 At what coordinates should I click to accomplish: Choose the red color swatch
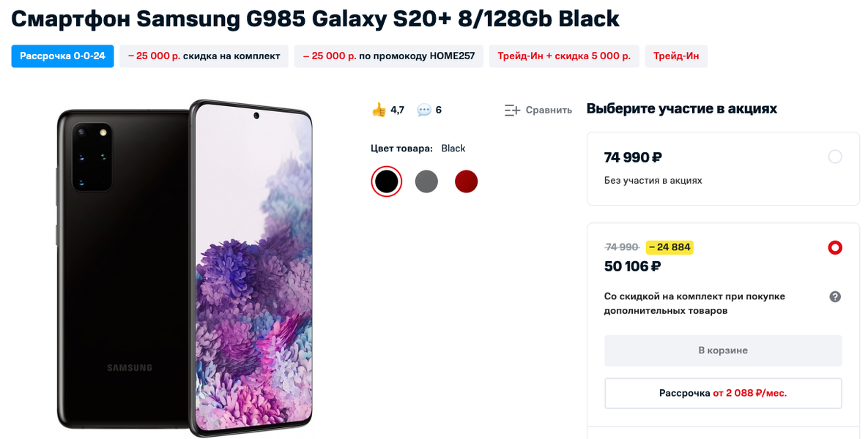point(466,181)
